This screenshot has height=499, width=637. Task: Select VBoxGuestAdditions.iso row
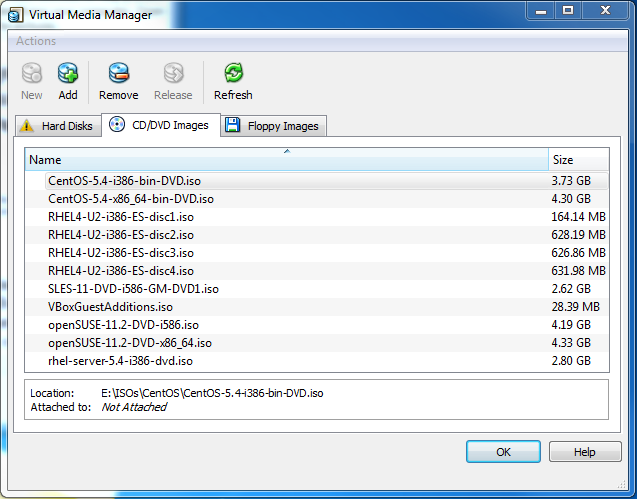(317, 307)
